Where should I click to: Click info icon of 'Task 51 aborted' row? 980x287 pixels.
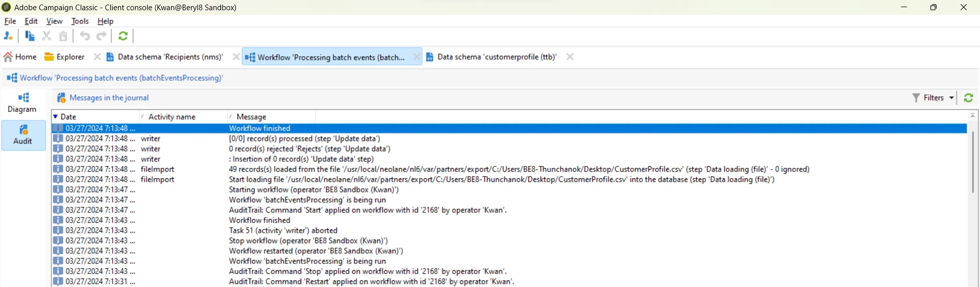(58, 230)
